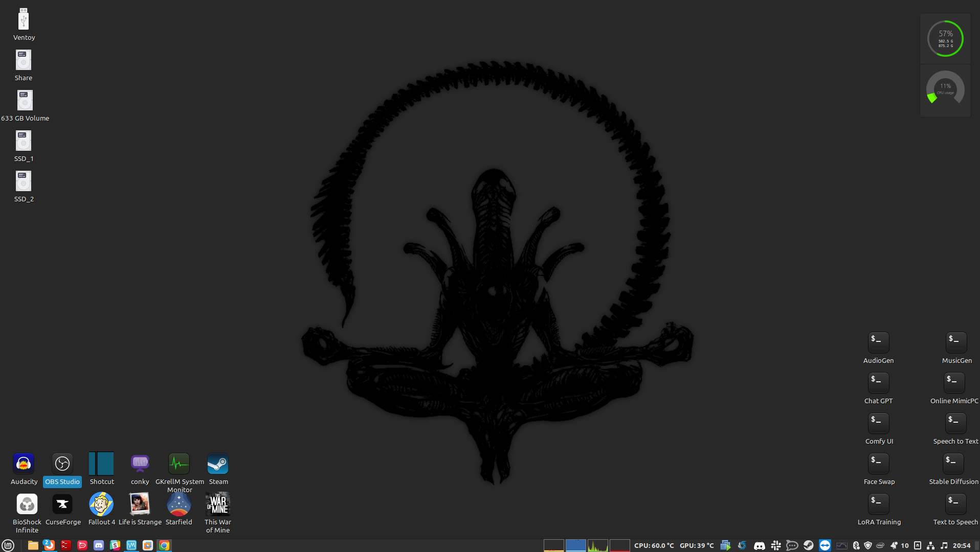
Task: Click the CPU 60.0 °C temperature readout
Action: pyautogui.click(x=654, y=545)
